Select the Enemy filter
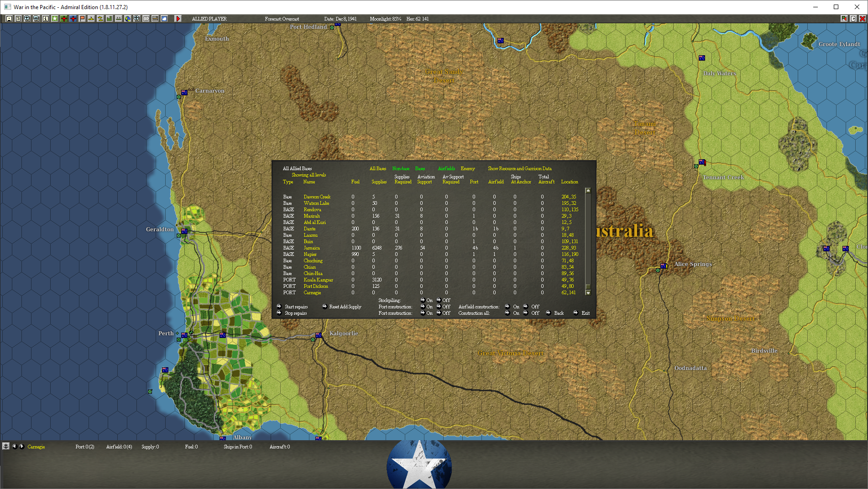The width and height of the screenshot is (868, 489). [468, 169]
